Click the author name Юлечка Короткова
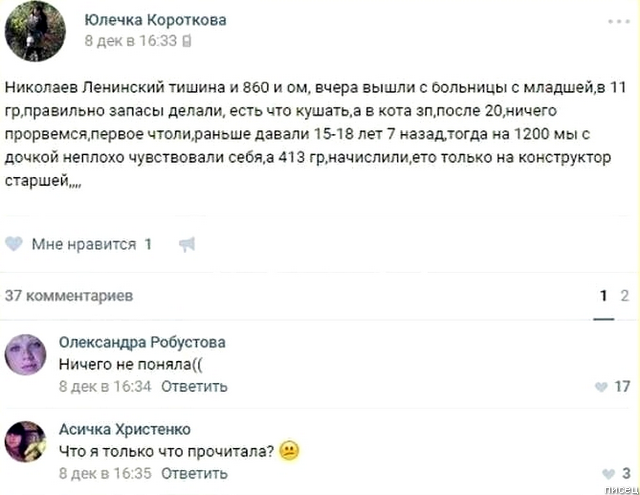This screenshot has height=495, width=640. [154, 20]
